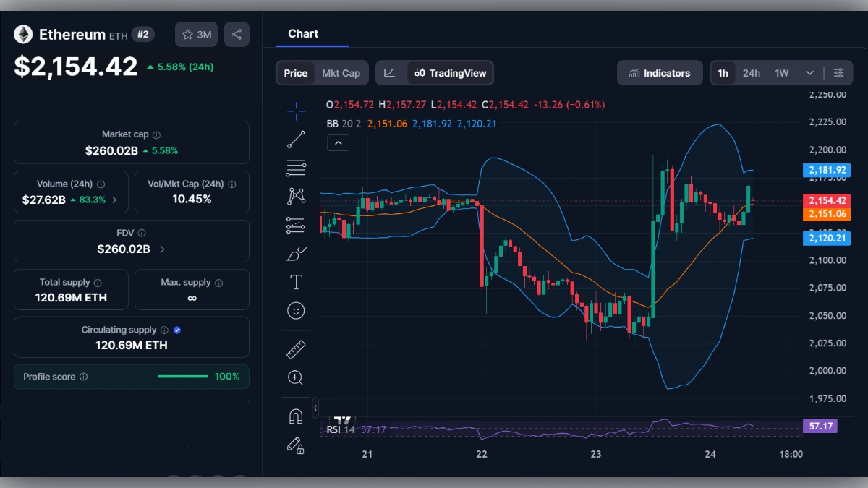This screenshot has height=488, width=868.
Task: Open the Emoji stickers tool
Action: (296, 310)
